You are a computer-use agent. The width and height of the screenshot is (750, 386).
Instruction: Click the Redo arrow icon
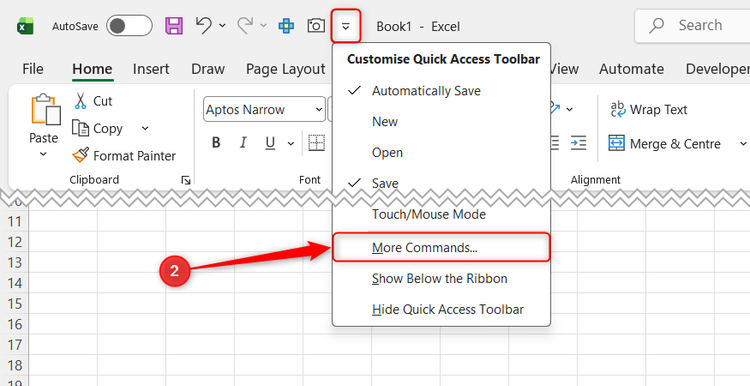tap(245, 25)
